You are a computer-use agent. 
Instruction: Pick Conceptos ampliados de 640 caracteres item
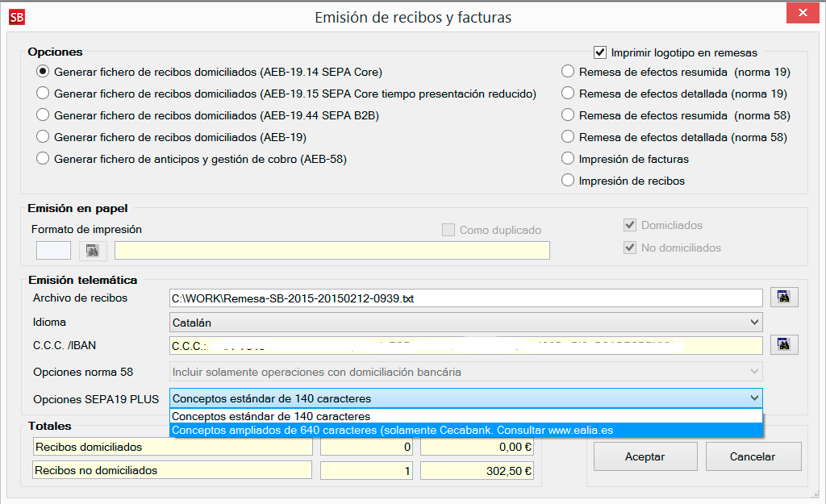point(392,430)
